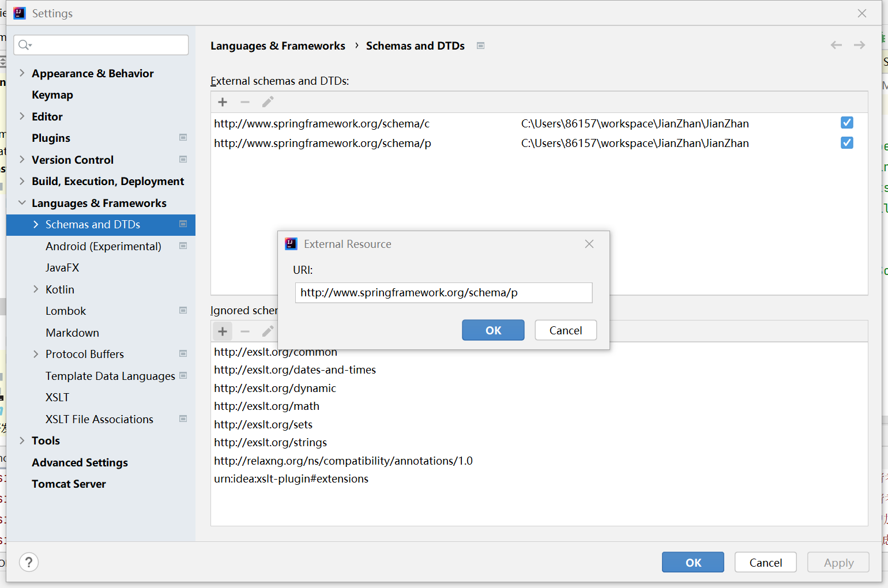Screen dimensions: 888x588
Task: Open the Advanced Settings page
Action: click(80, 462)
